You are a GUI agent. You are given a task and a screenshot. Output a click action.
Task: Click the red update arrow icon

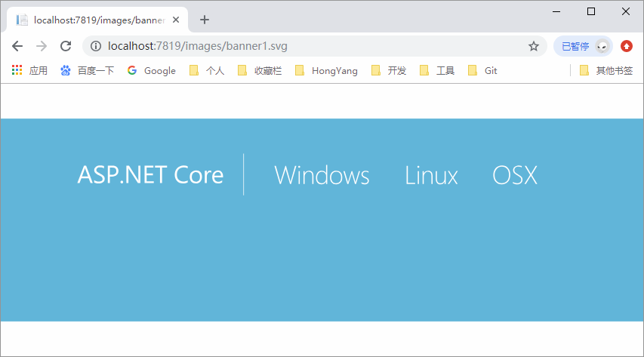(627, 46)
